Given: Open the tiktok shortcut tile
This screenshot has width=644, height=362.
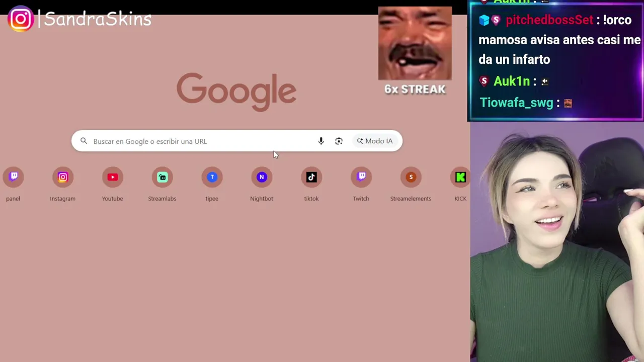Looking at the screenshot, I should coord(311,184).
